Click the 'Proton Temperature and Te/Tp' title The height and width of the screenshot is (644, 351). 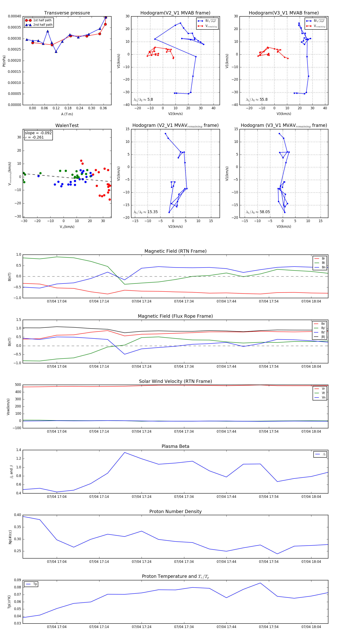(175, 576)
